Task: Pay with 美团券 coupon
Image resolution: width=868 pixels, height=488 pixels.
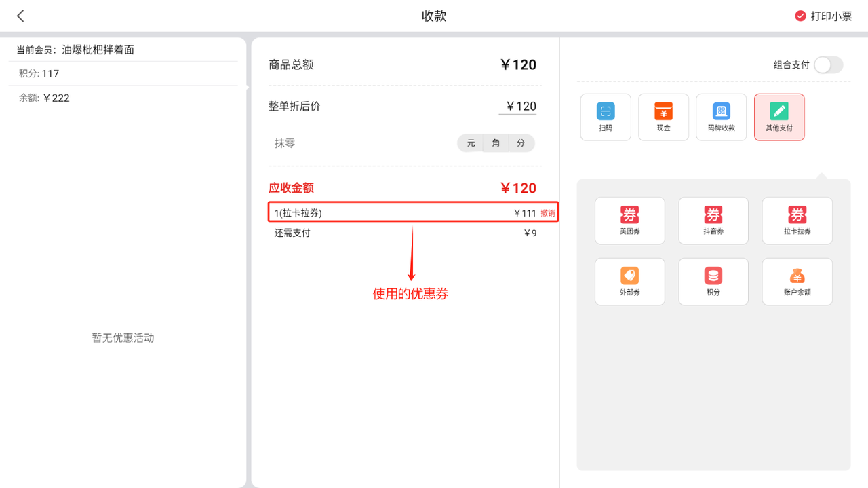Action: pos(629,221)
